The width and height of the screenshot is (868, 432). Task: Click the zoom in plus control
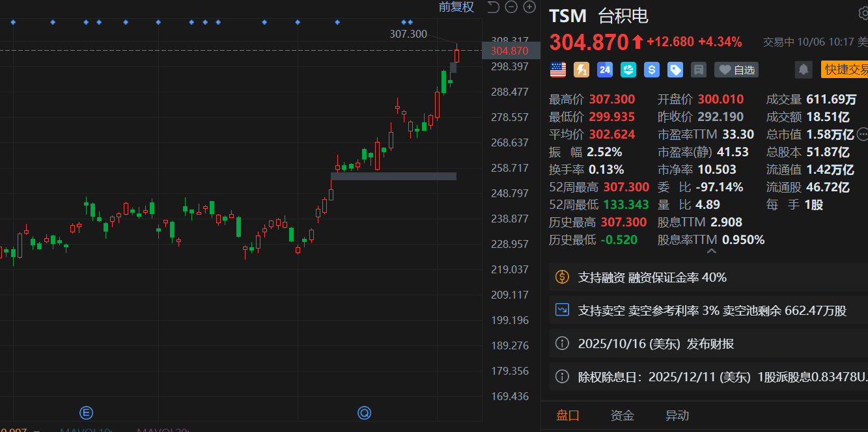pos(529,7)
